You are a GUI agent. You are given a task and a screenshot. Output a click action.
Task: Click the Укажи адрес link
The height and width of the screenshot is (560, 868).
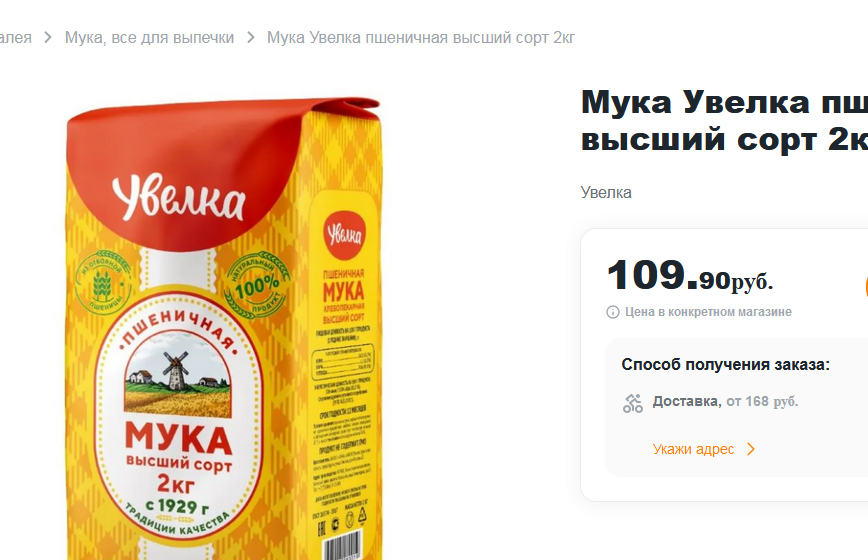tap(693, 449)
